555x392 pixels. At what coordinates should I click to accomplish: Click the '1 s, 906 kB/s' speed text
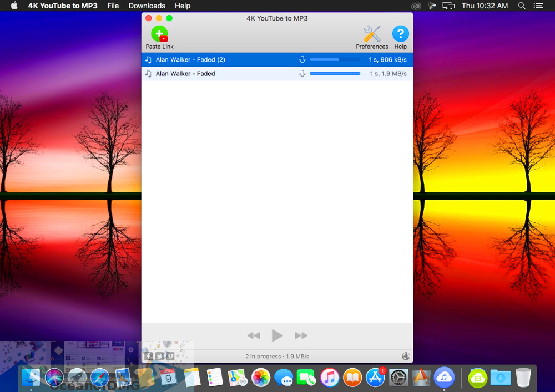pyautogui.click(x=387, y=60)
